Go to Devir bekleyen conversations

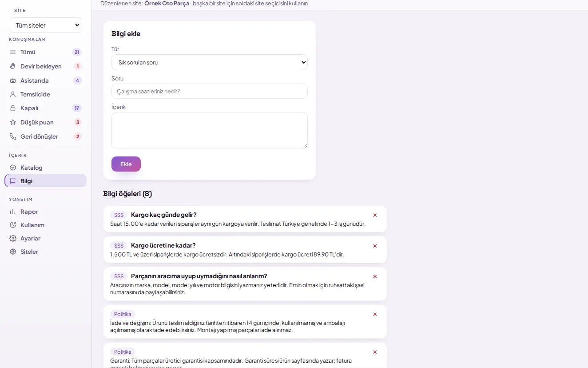click(45, 66)
